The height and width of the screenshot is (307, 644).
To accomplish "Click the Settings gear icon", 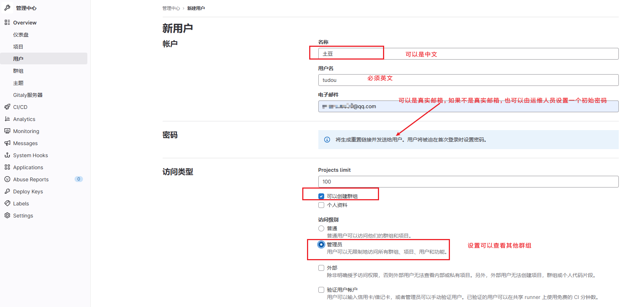I will point(7,216).
